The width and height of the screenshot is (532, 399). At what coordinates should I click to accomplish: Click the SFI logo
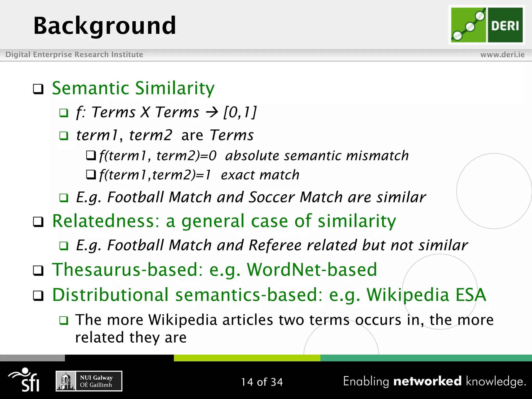coord(24,380)
